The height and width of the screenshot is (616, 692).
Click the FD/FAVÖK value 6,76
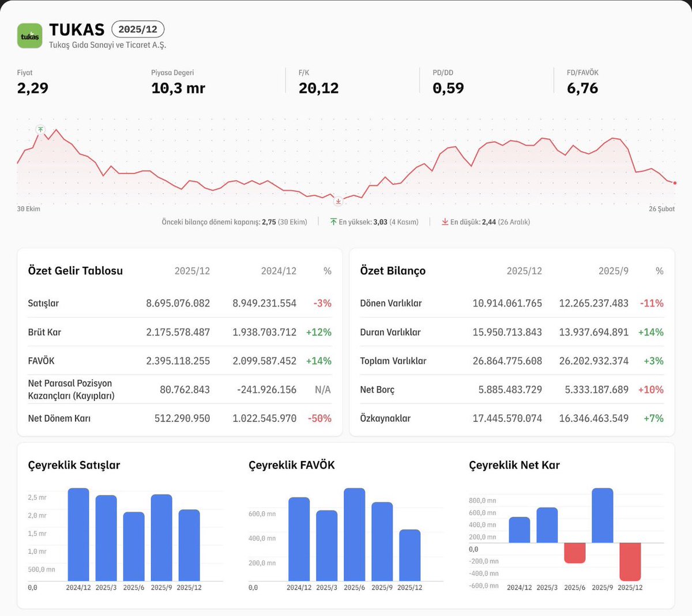582,88
